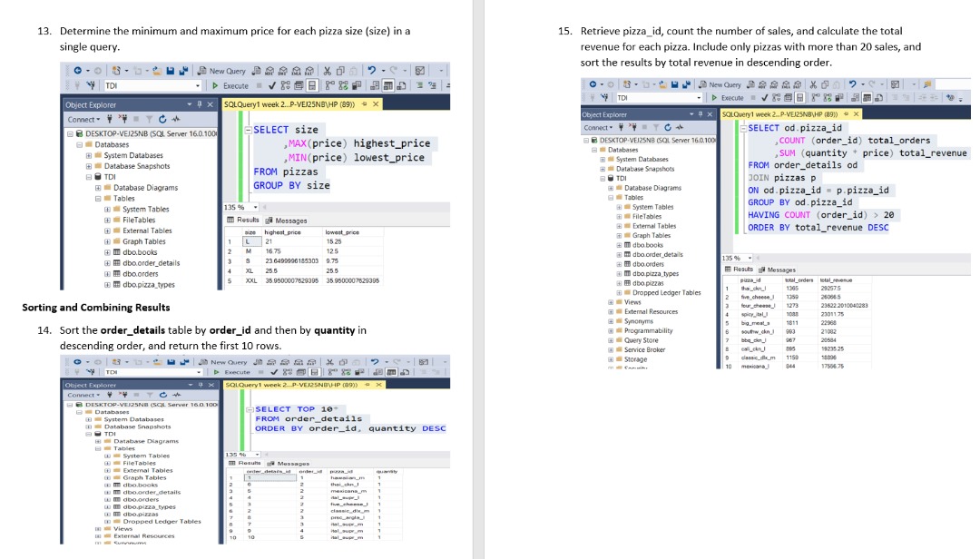Select Results tab in question 15 results pane
The height and width of the screenshot is (559, 980).
click(x=739, y=269)
